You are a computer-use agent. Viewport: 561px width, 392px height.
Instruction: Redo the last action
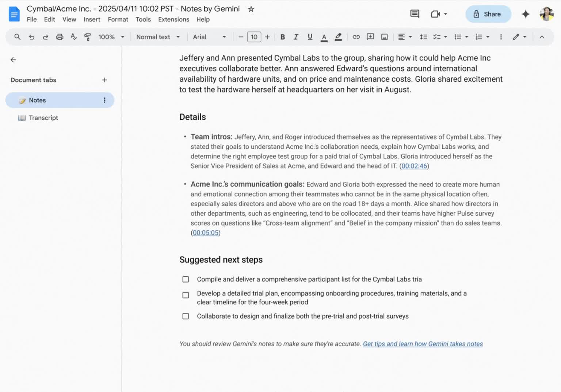(x=45, y=37)
